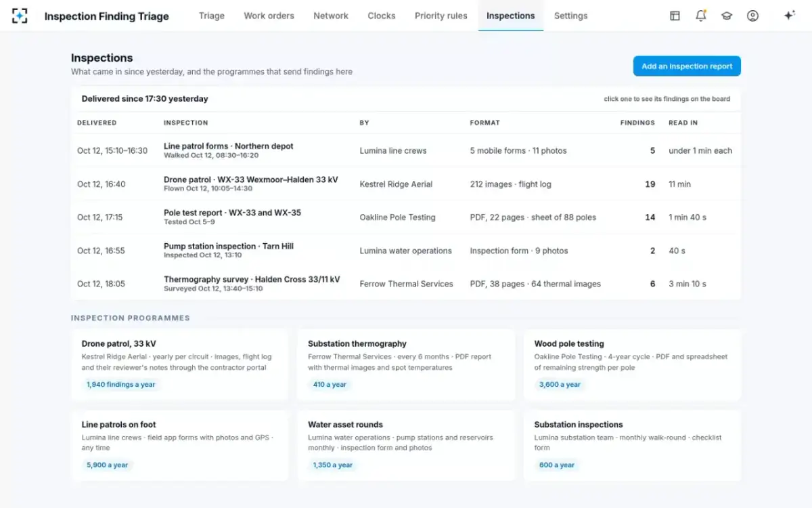812x508 pixels.
Task: Switch to the Work orders tab
Action: tap(269, 16)
